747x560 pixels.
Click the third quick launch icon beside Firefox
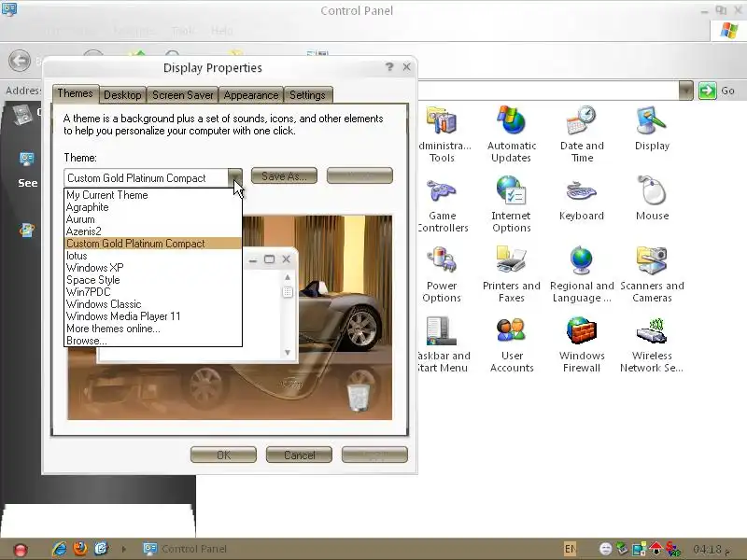tap(101, 549)
